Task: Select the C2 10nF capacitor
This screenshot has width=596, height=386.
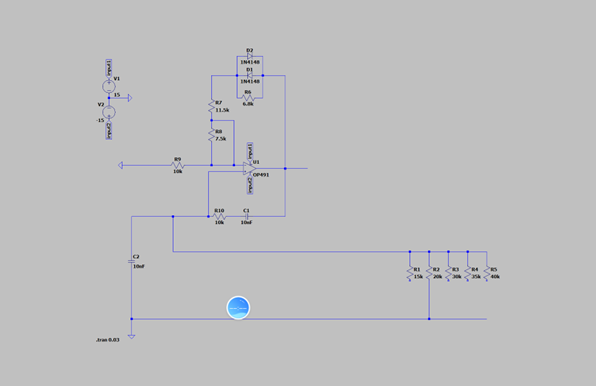Action: [132, 261]
